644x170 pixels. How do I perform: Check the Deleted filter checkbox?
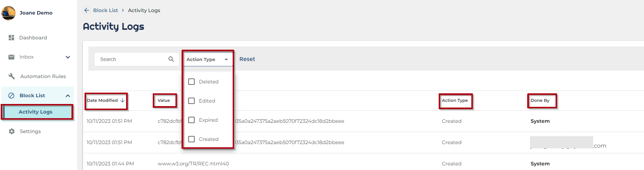191,82
